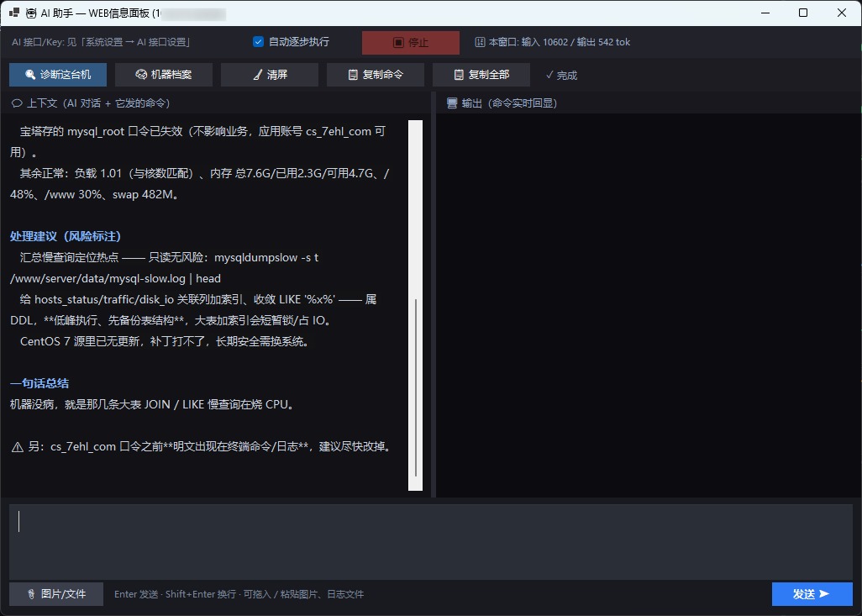Send the message with 发送 button

812,594
